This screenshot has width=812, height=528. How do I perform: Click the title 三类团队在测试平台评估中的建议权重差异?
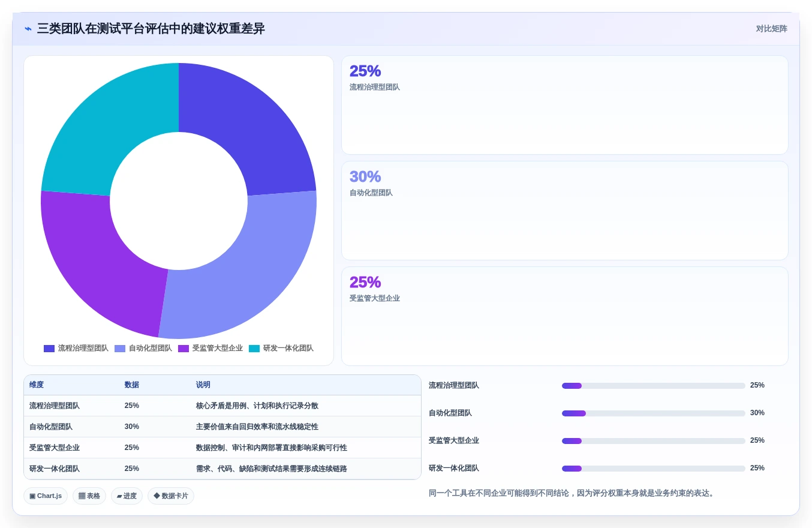click(x=151, y=29)
